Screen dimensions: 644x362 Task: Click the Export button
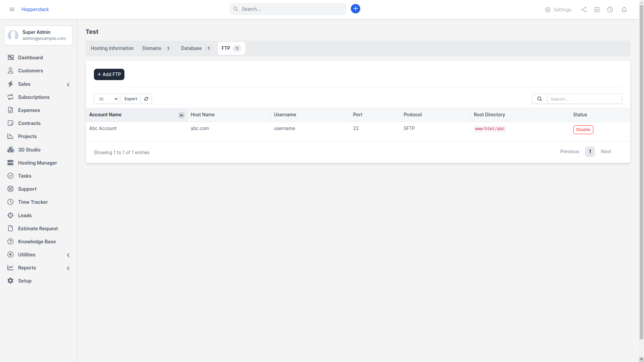coord(130,99)
